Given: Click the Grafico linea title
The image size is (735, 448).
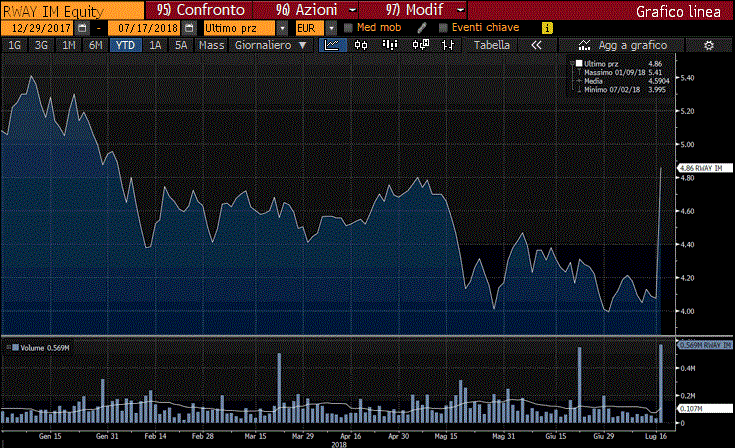Looking at the screenshot, I should point(678,11).
